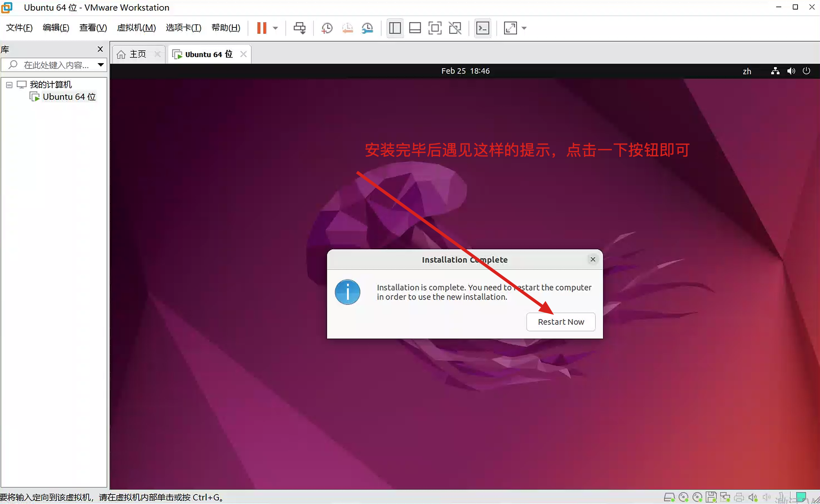Click the teal message log icon
Screen dimensions: 820x504
(801, 497)
